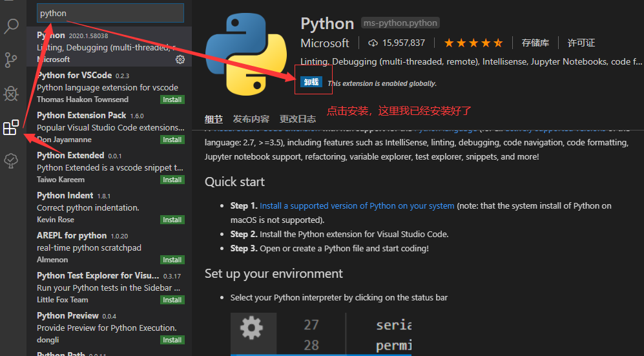644x356 pixels.
Task: Switch to the 细节 details tab
Action: (214, 119)
